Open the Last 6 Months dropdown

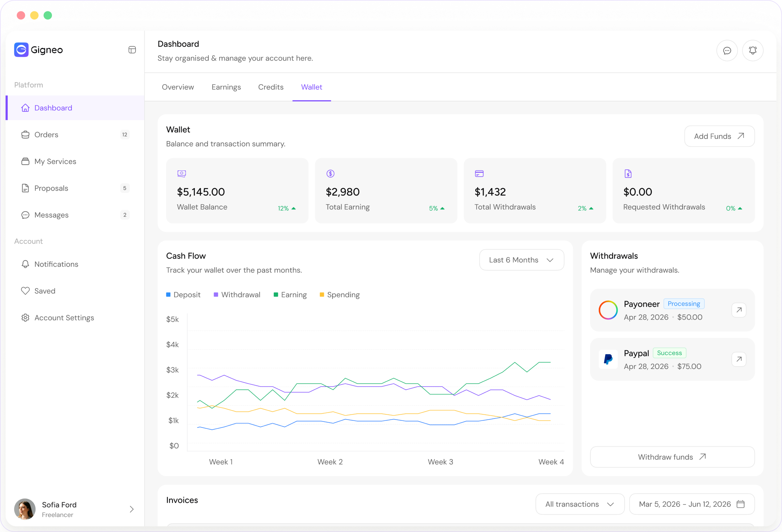[x=521, y=260]
